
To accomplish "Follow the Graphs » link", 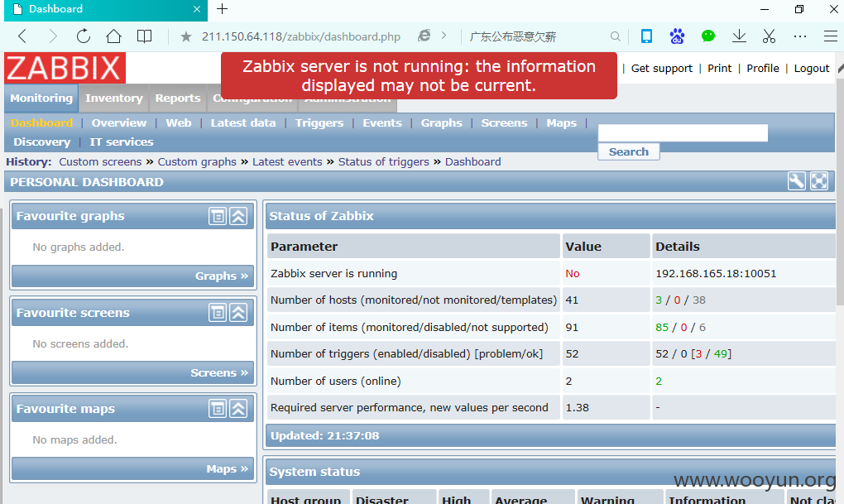I will tap(222, 276).
